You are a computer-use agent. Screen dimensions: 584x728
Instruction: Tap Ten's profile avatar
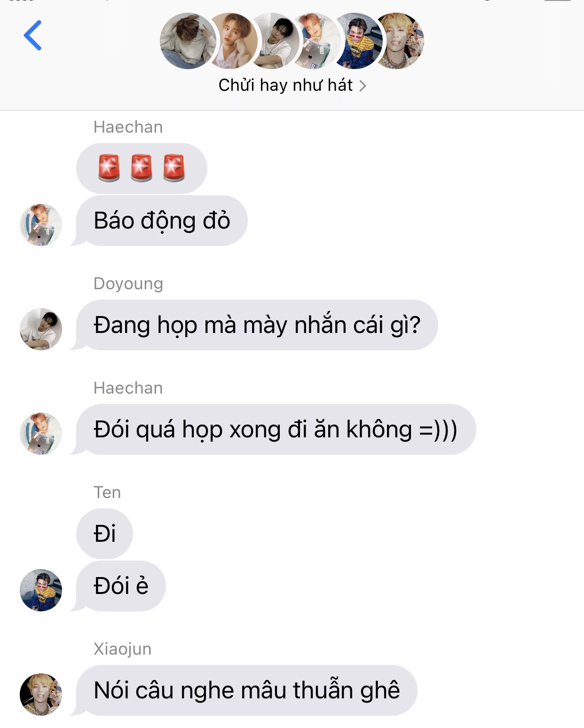41,590
